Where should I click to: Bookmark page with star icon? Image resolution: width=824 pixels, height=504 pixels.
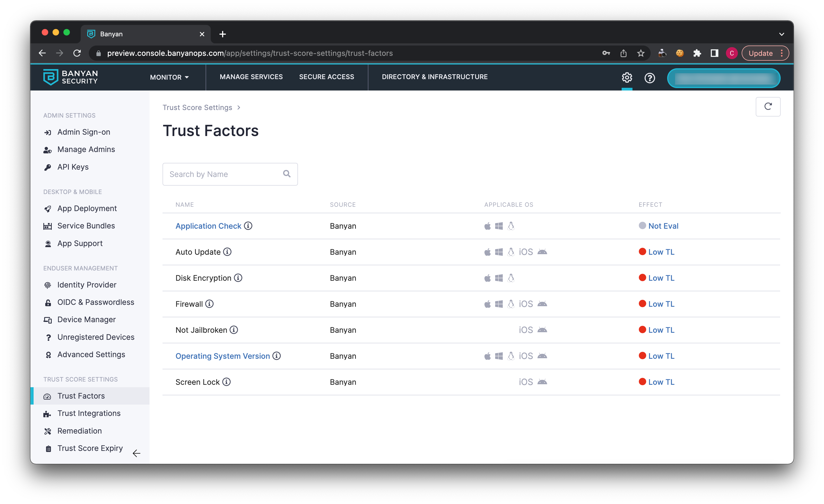pos(640,53)
